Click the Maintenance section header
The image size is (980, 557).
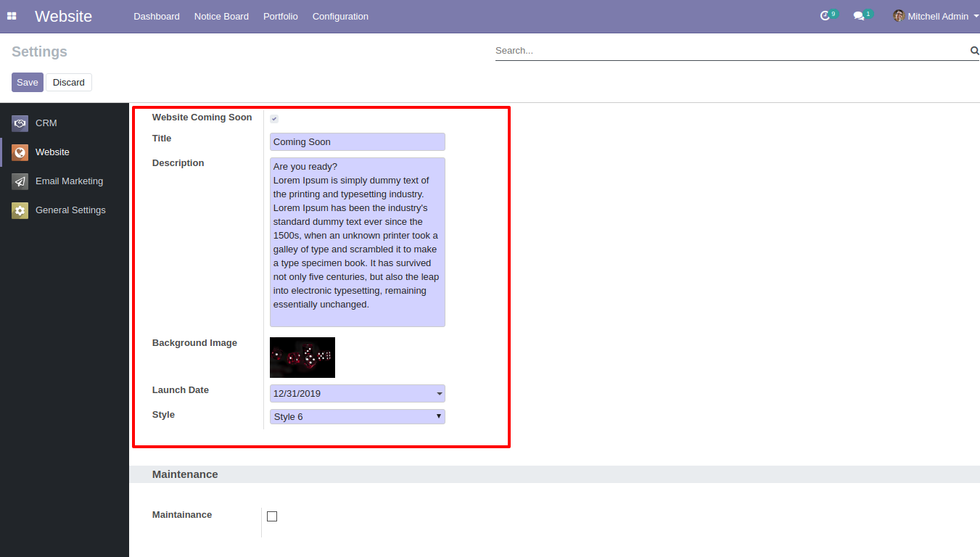(185, 474)
